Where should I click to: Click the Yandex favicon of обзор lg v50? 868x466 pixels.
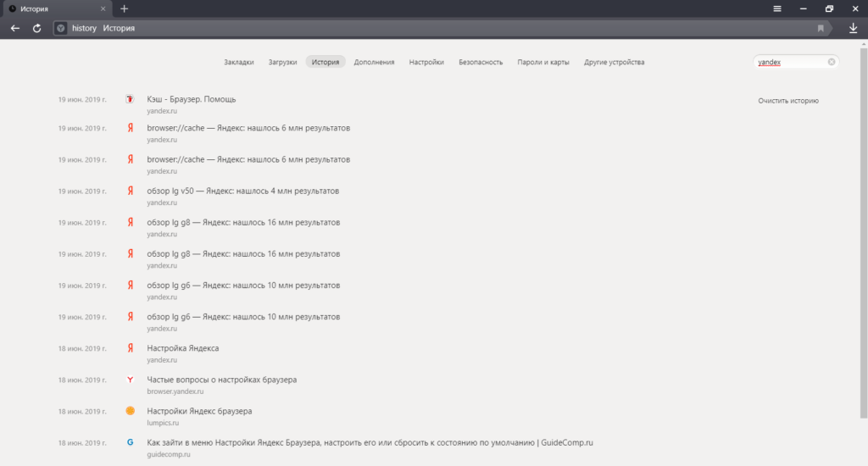click(x=130, y=191)
